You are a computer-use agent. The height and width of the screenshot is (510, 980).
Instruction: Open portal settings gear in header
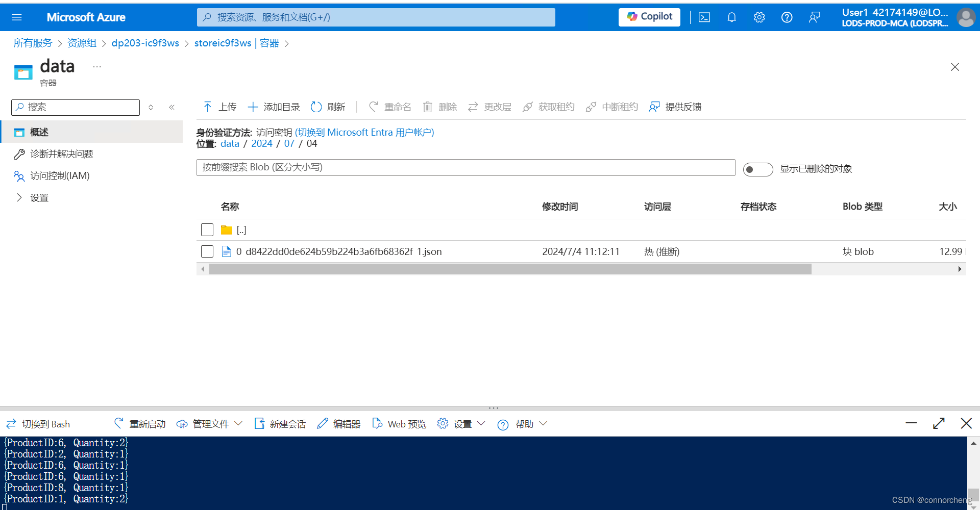tap(759, 17)
